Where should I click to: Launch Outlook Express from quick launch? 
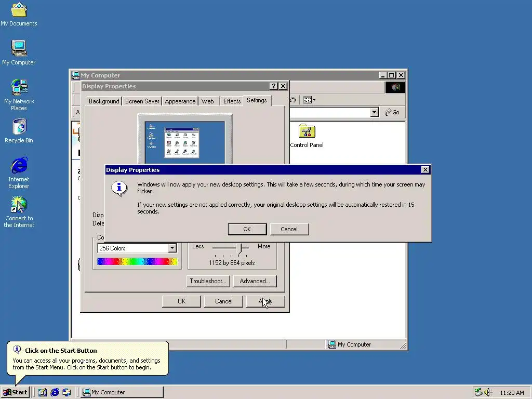[x=66, y=392]
